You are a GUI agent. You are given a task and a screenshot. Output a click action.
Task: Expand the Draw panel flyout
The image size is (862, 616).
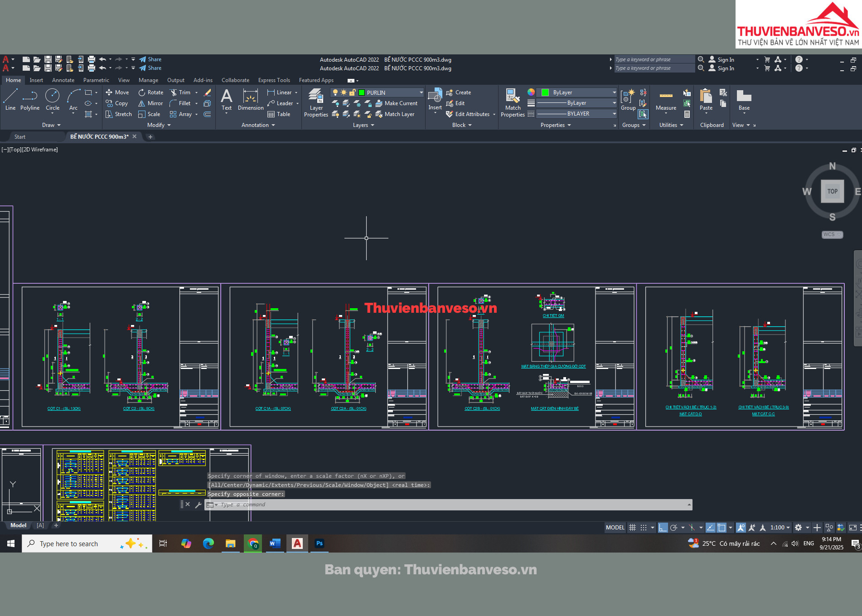[x=51, y=125]
